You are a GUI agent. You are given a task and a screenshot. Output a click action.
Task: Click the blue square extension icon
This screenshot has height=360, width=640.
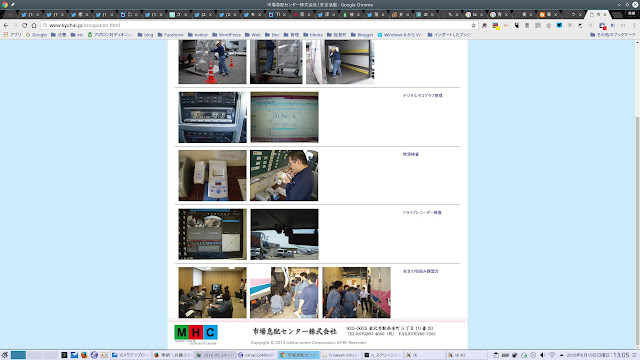(x=559, y=25)
